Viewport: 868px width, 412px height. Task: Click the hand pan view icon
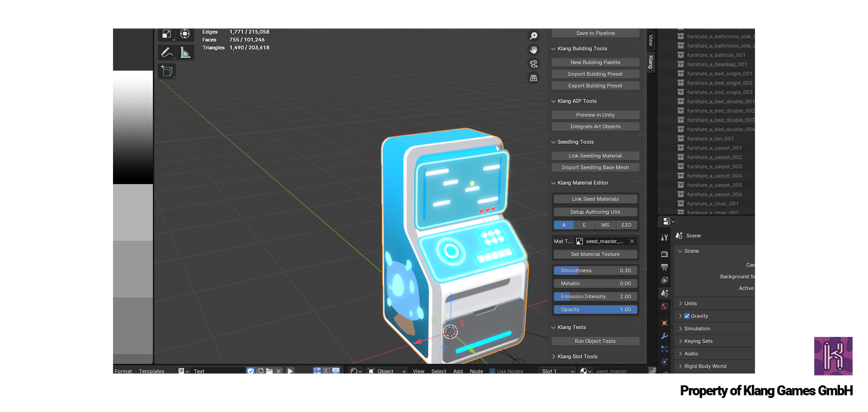(x=534, y=50)
